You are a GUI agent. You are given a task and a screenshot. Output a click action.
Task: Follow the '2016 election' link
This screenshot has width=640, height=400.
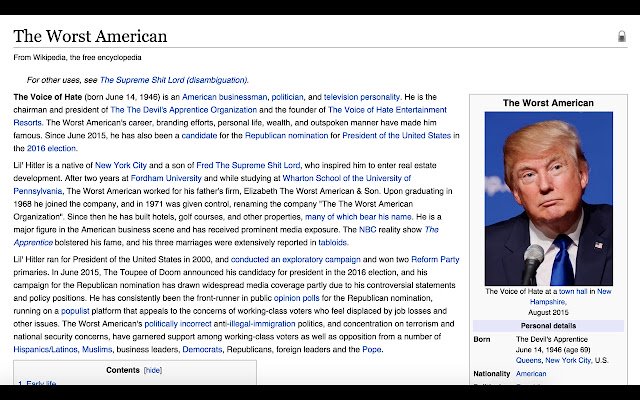pyautogui.click(x=51, y=148)
